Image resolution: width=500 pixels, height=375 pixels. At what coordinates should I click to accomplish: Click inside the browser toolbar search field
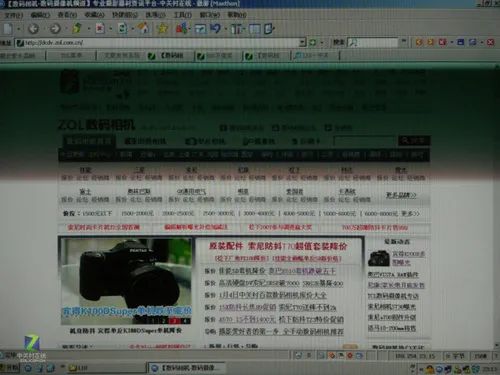[373, 42]
